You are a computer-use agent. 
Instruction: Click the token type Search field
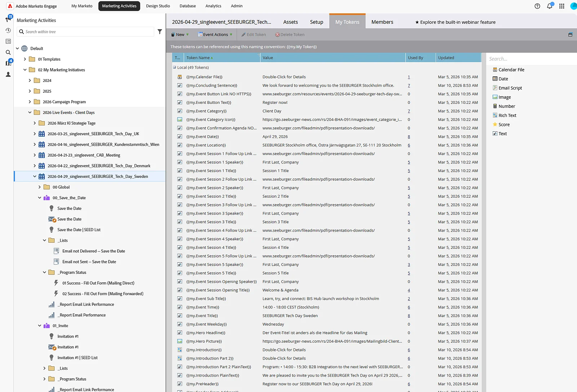click(531, 59)
